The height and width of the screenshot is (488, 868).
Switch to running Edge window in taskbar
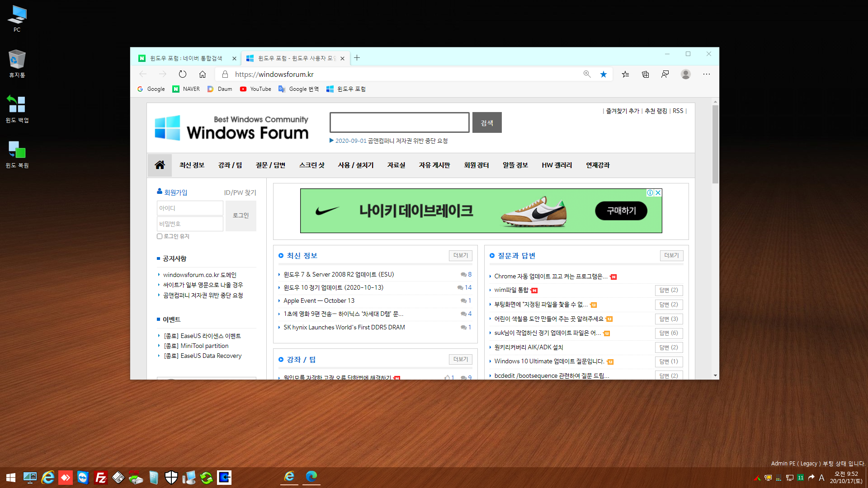[x=311, y=477]
